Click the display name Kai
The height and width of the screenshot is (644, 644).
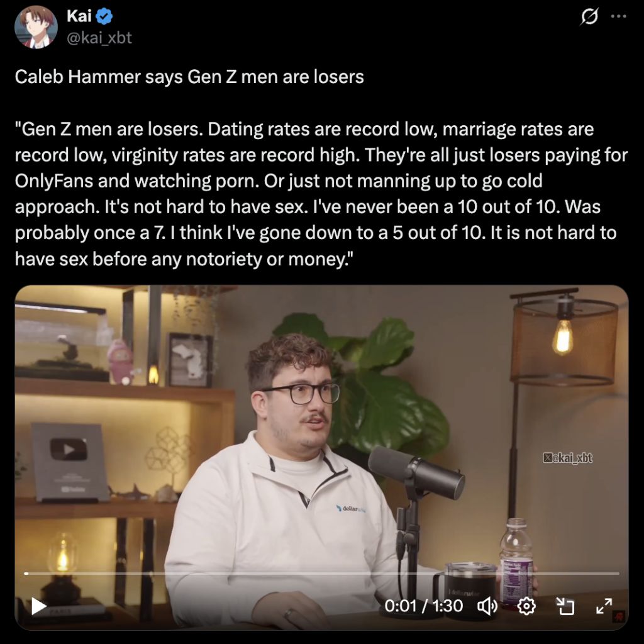point(79,16)
